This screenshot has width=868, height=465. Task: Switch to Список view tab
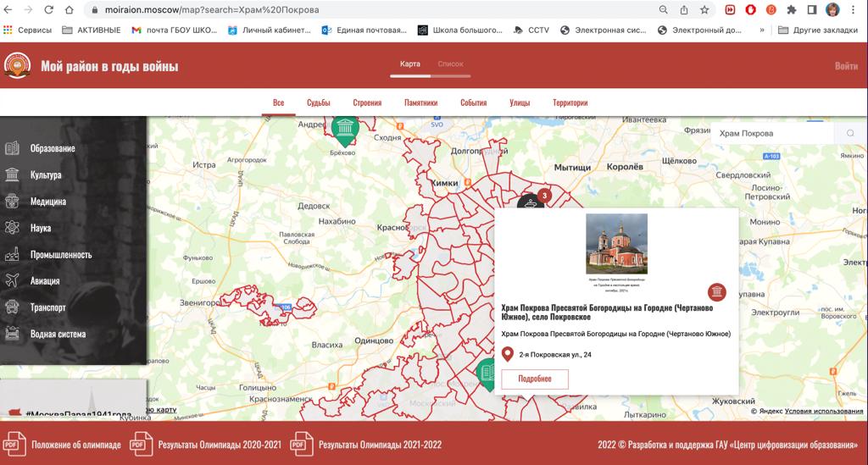tap(451, 64)
